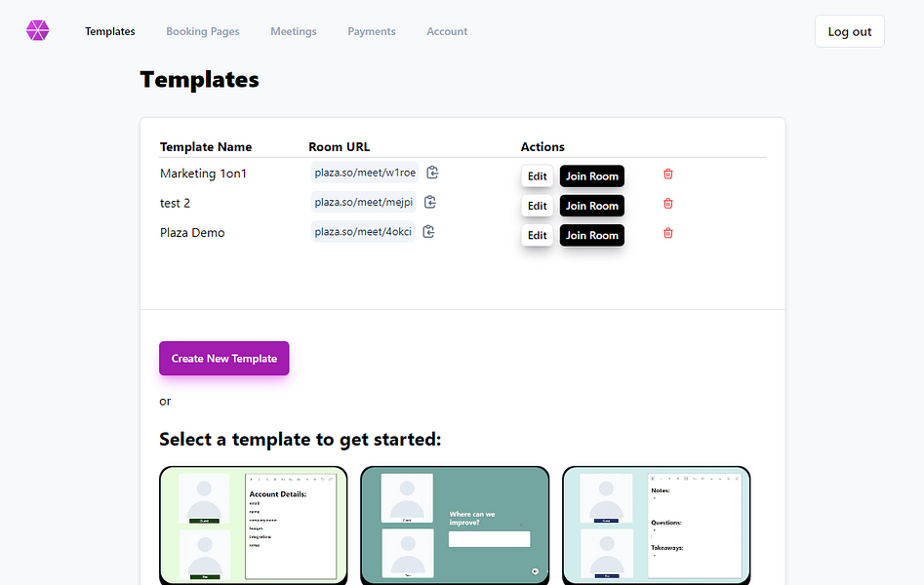Image resolution: width=924 pixels, height=585 pixels.
Task: Delete the test 2 template
Action: coord(667,203)
